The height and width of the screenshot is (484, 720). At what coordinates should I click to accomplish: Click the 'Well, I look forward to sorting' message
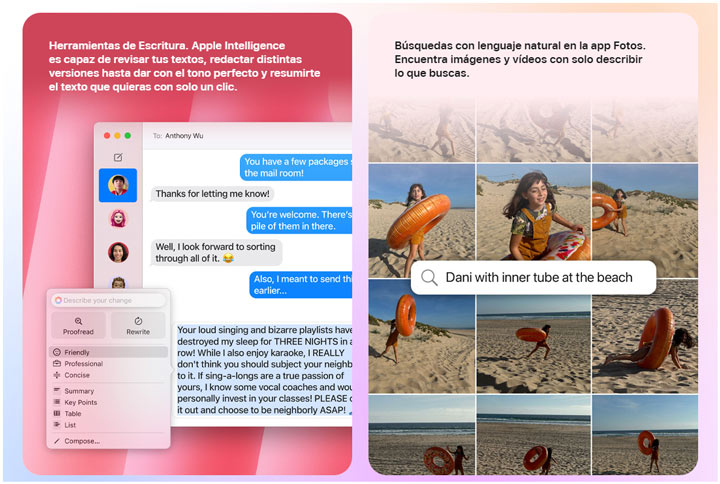click(x=216, y=252)
